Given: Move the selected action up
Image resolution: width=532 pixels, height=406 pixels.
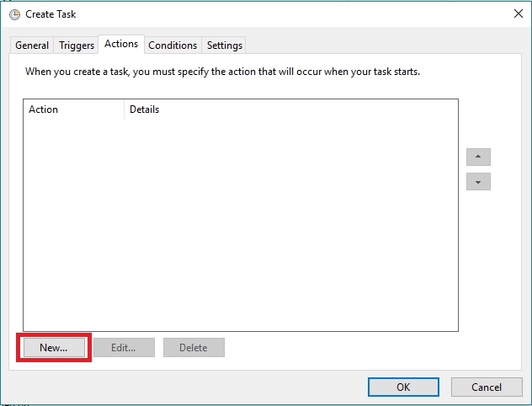Looking at the screenshot, I should coord(478,157).
